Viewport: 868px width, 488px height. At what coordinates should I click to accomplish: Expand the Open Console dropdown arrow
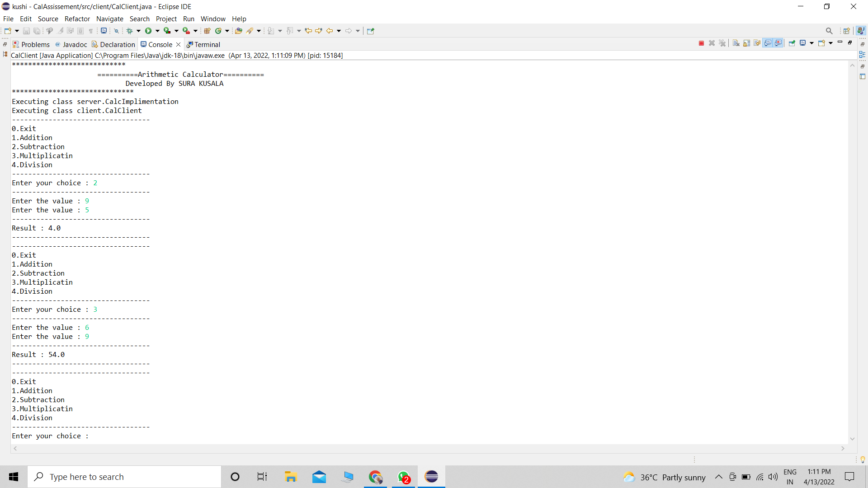coord(831,43)
